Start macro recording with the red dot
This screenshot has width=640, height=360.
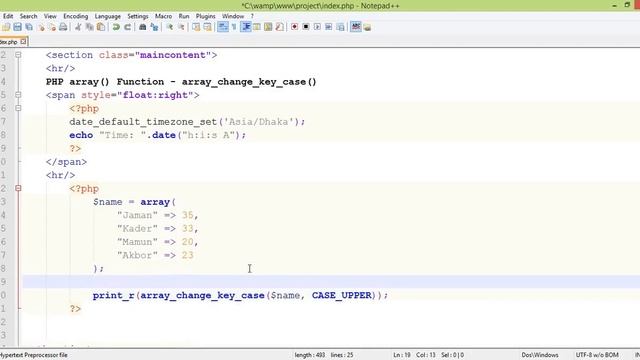294,27
